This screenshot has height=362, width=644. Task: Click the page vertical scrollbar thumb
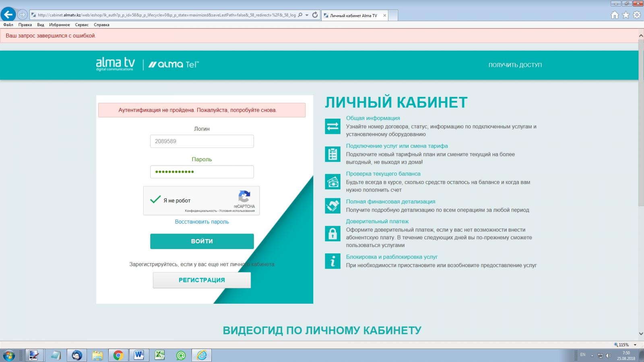click(641, 123)
